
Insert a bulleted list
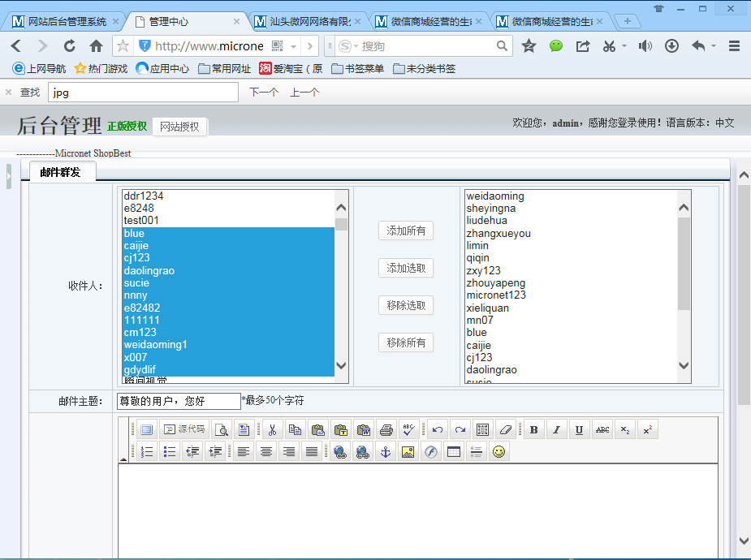tap(170, 451)
